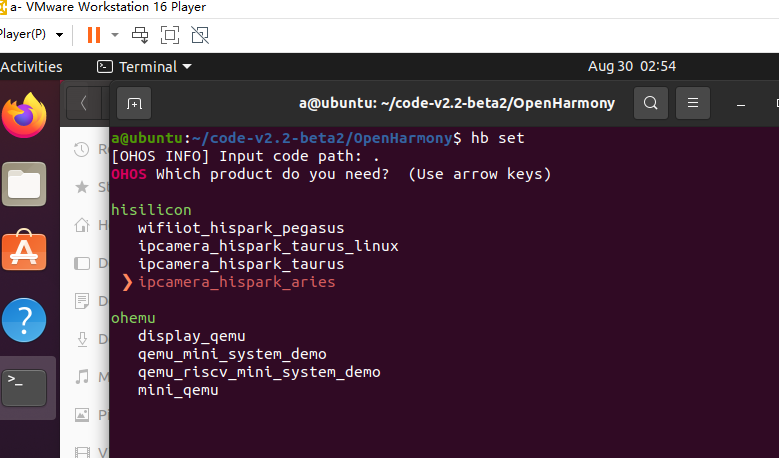
Task: Open a new terminal tab
Action: pos(134,103)
